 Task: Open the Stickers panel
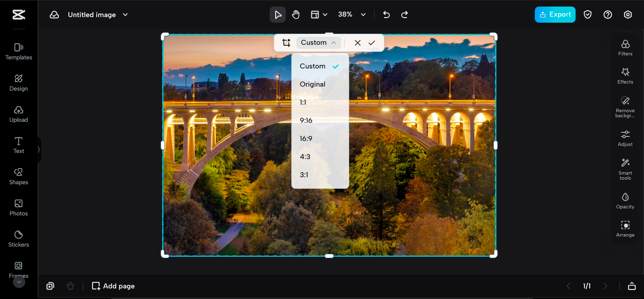(19, 239)
